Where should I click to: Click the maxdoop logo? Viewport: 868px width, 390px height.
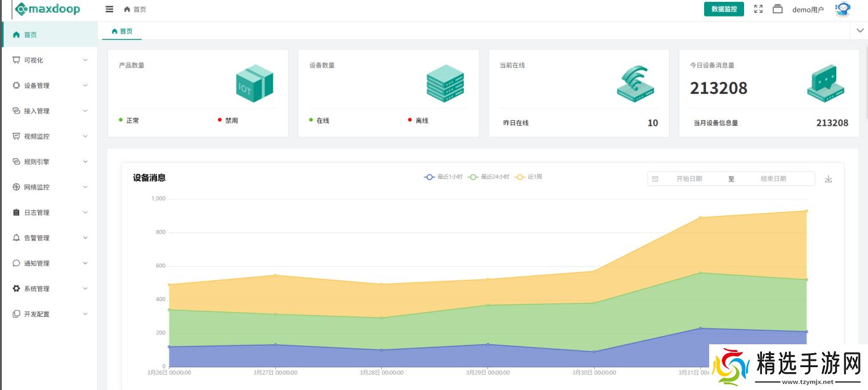pyautogui.click(x=48, y=10)
